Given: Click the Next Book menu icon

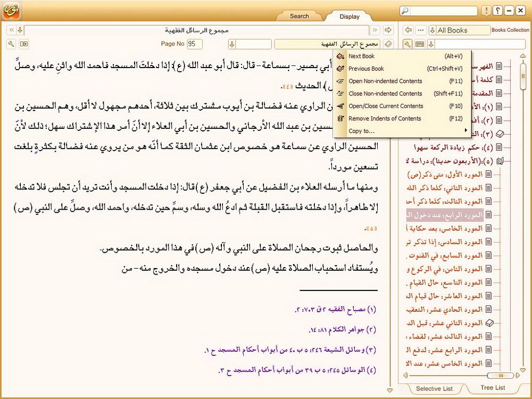Looking at the screenshot, I should [x=340, y=56].
